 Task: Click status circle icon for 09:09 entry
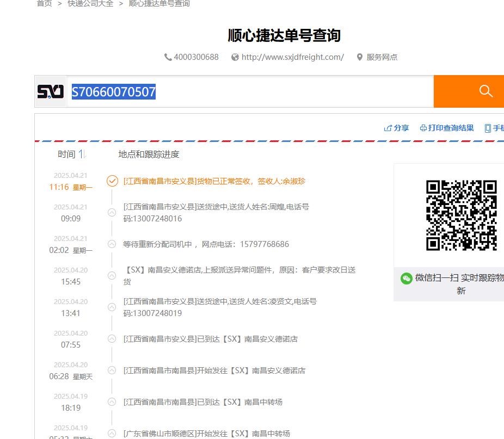[112, 213]
